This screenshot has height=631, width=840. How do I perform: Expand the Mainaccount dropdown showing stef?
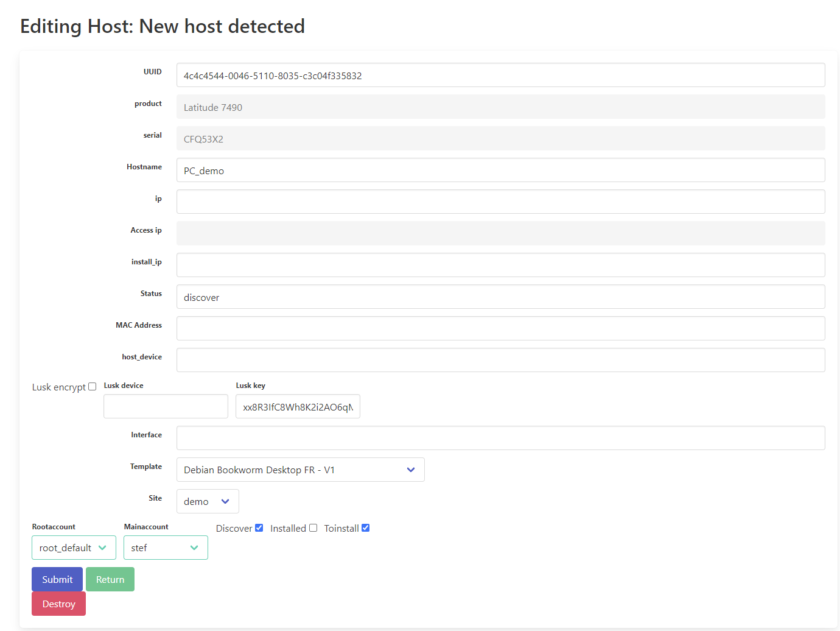coord(166,548)
